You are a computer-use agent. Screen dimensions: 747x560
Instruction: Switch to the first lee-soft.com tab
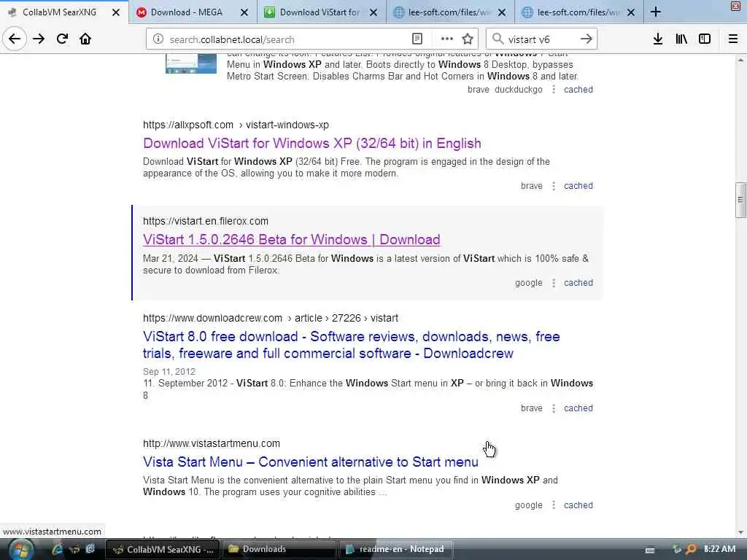tap(449, 12)
